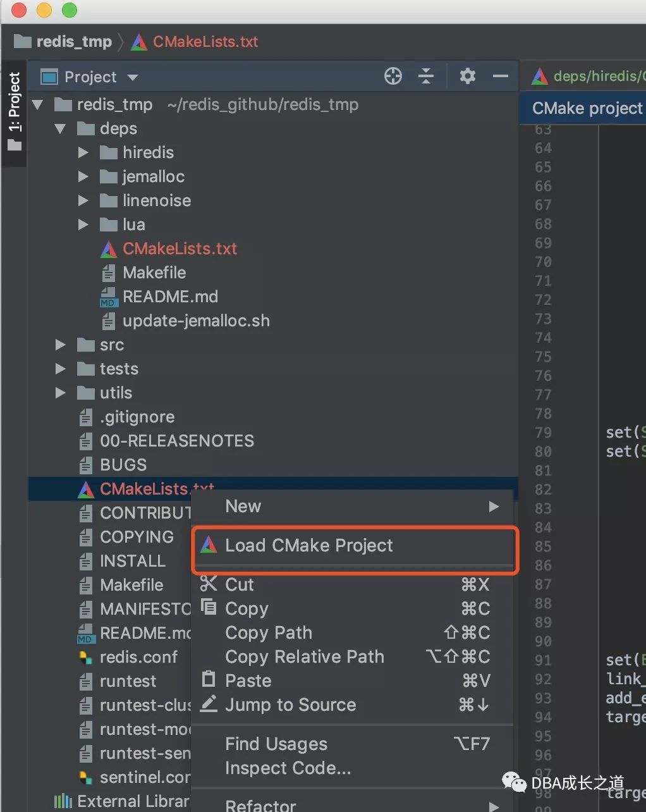Click the src folder icon
This screenshot has width=646, height=812.
tap(86, 345)
